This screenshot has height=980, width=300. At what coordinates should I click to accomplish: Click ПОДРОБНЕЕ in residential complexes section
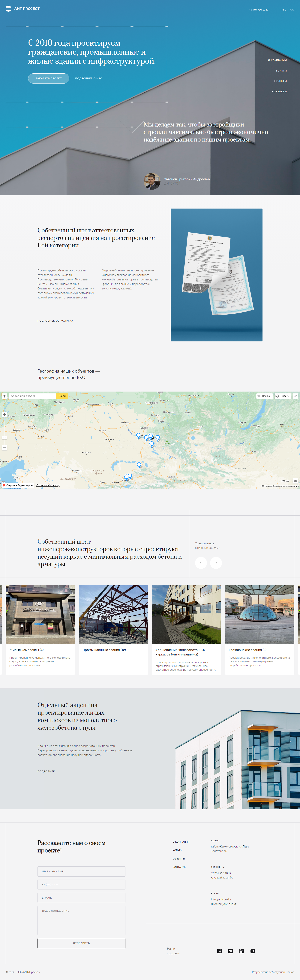pos(46,771)
